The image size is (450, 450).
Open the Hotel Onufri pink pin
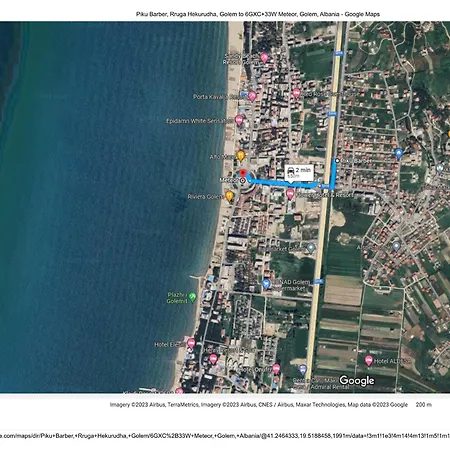(276, 369)
